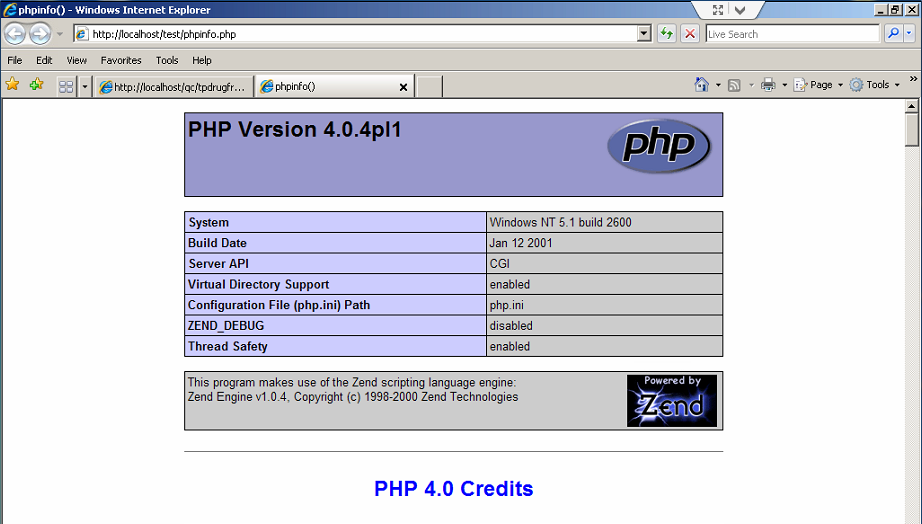
Task: Open the Page toolbar menu
Action: (818, 85)
